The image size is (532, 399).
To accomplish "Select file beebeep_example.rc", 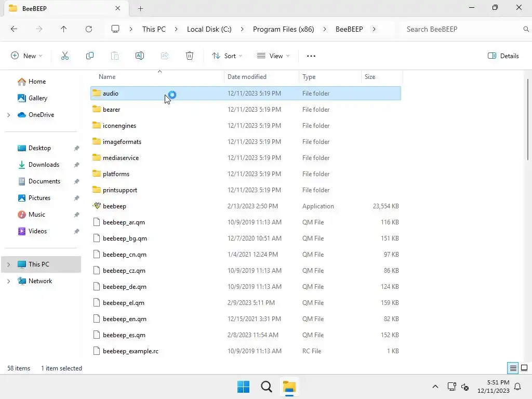I will click(x=246, y=351).
